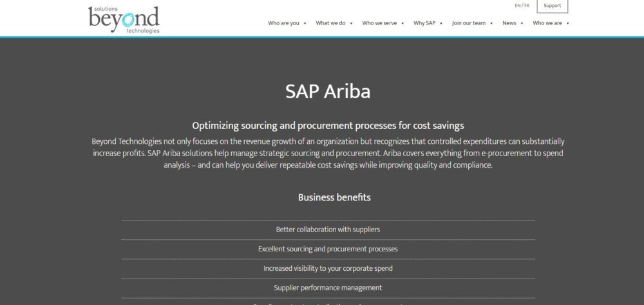Screen dimensions: 644x305
Task: Open the Who we serve menu
Action: (379, 23)
